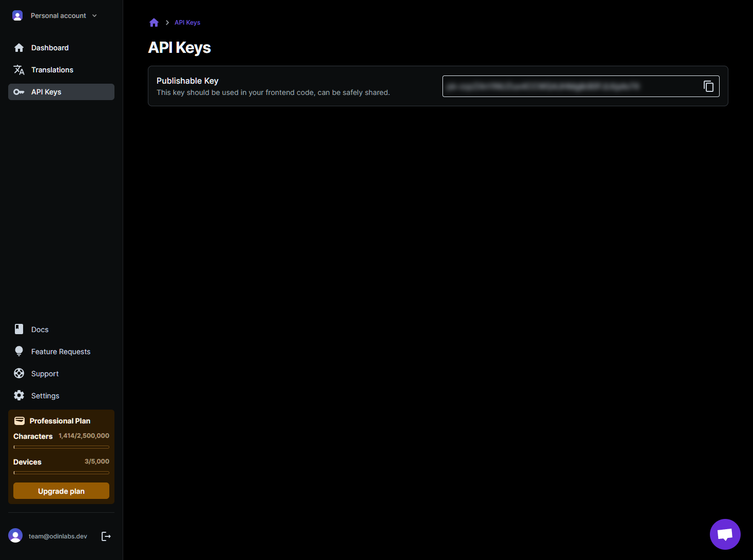Click the Docs book icon

point(19,329)
